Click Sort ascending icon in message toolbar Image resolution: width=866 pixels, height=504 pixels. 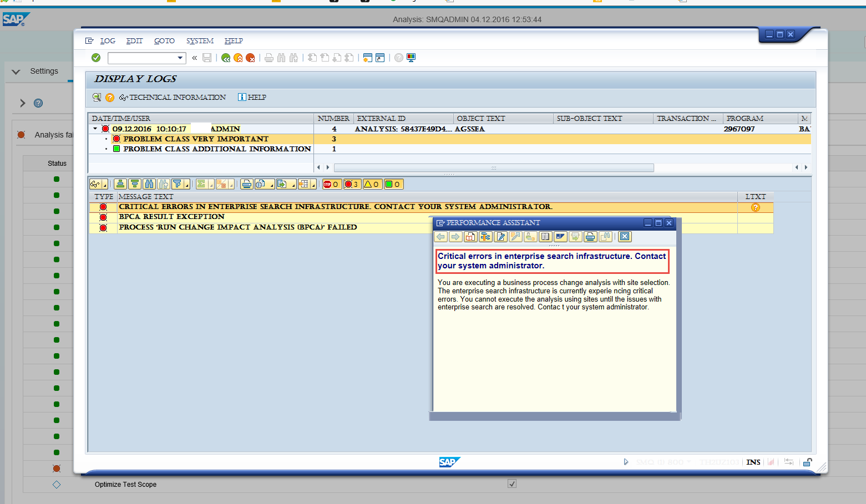pyautogui.click(x=120, y=184)
